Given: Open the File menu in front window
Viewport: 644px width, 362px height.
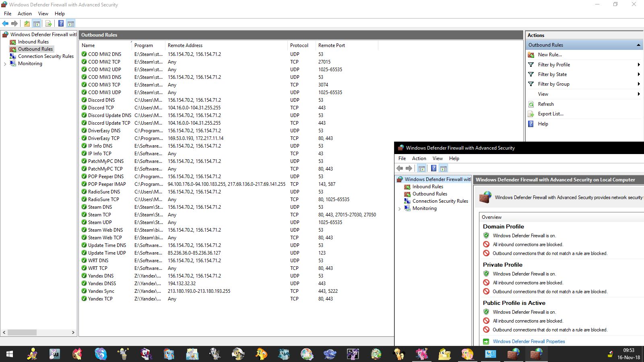Looking at the screenshot, I should (x=402, y=158).
